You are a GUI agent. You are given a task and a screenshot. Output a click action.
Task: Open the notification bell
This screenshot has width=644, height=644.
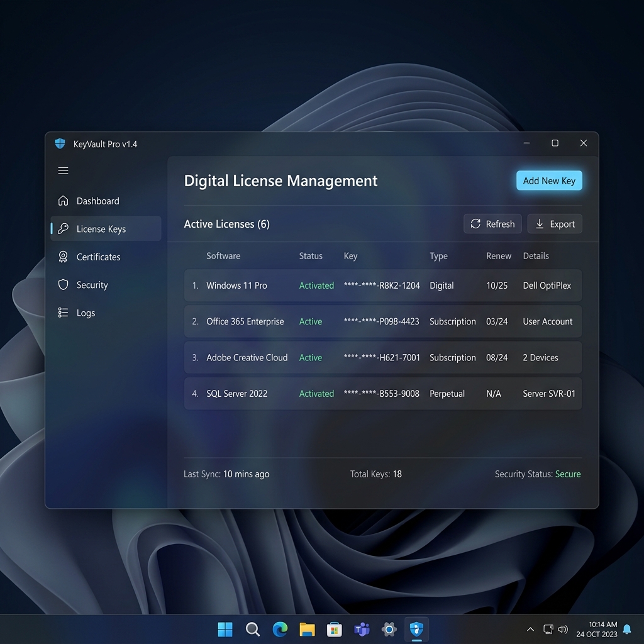tap(627, 629)
